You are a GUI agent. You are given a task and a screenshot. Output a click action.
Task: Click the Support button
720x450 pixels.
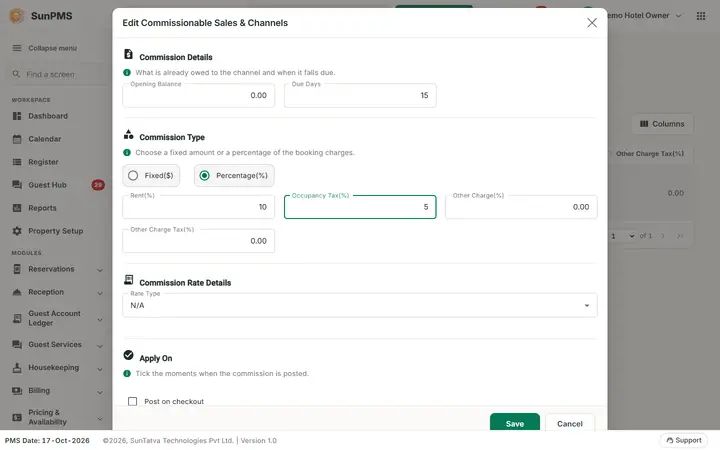pyautogui.click(x=684, y=440)
